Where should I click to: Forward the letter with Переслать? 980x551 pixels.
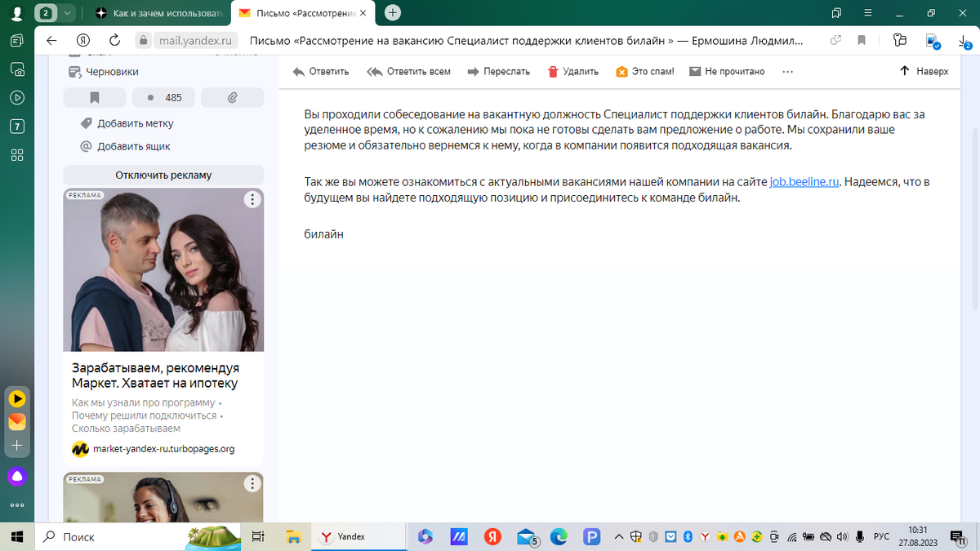point(498,72)
